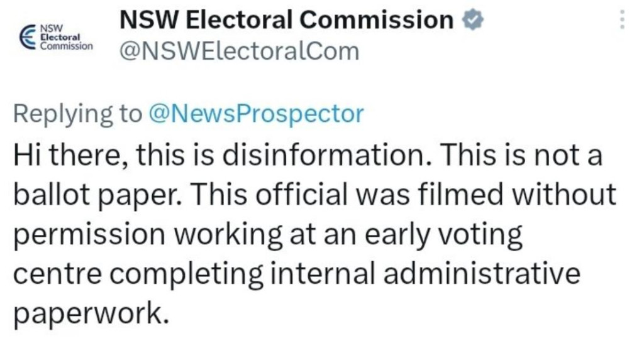The image size is (644, 341).
Task: Click the word 'disinformation' in the tweet
Action: [x=326, y=154]
